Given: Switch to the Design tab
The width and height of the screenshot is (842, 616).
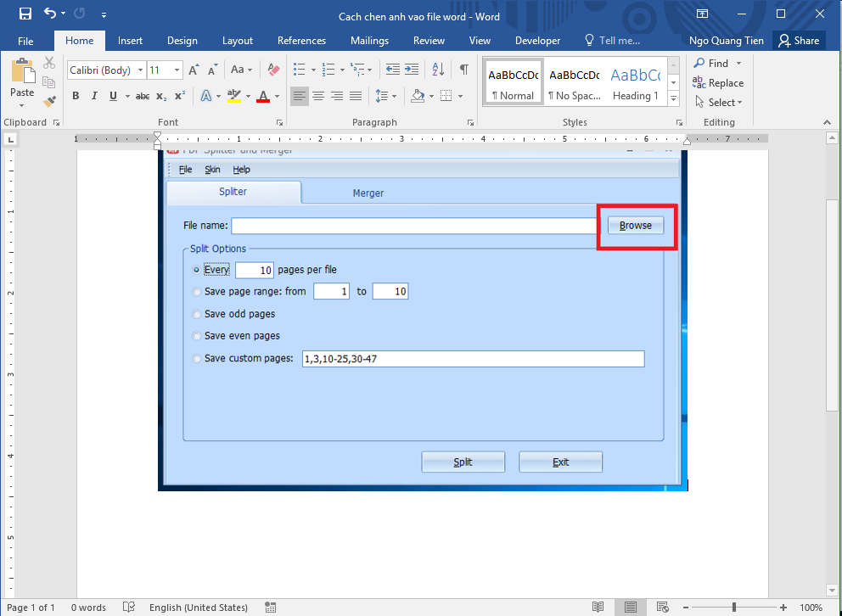Looking at the screenshot, I should pyautogui.click(x=182, y=41).
